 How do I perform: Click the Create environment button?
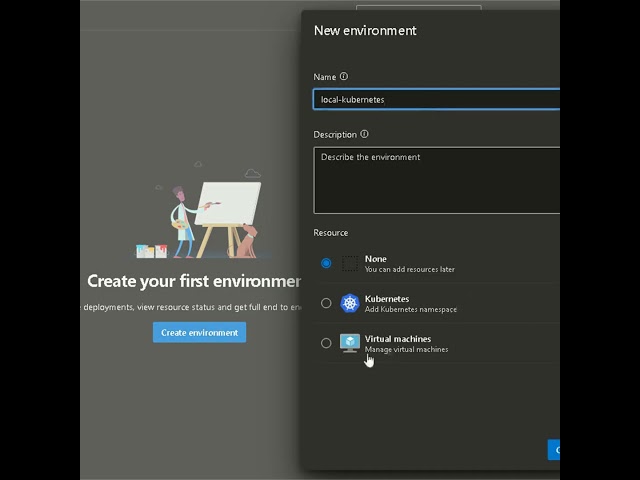pos(200,333)
